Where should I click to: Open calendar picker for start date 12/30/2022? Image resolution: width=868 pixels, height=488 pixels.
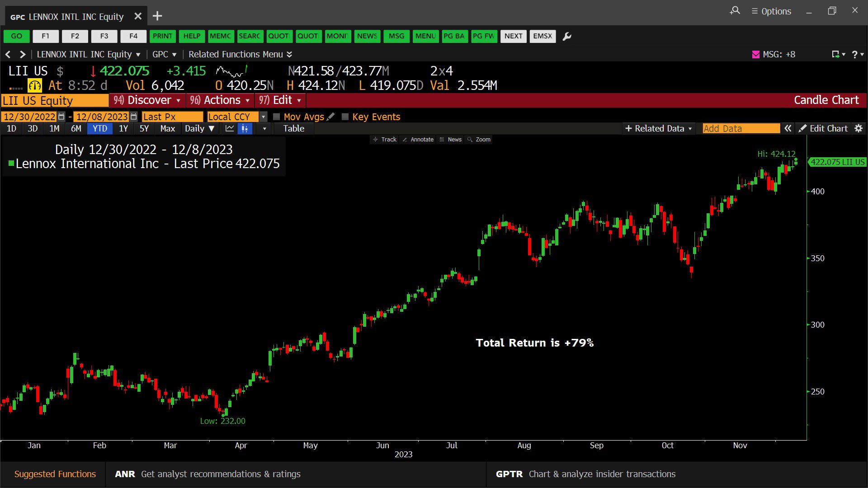(x=61, y=117)
